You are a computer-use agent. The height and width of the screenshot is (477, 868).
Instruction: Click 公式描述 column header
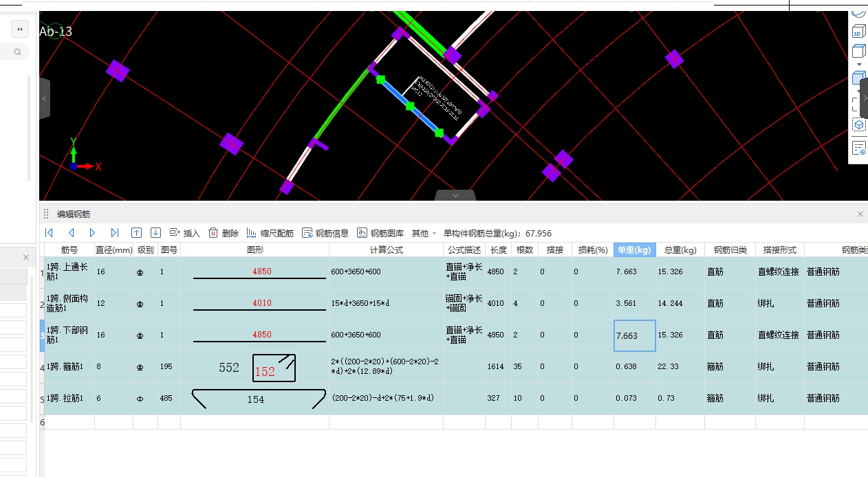coord(464,250)
